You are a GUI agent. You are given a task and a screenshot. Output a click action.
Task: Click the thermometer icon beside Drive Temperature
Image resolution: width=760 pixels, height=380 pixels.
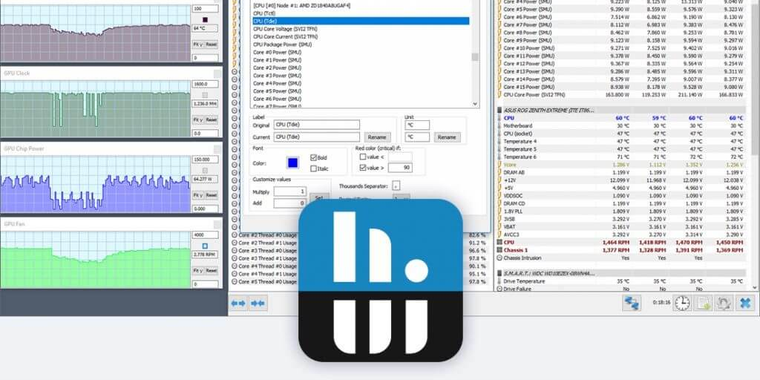[x=500, y=281]
